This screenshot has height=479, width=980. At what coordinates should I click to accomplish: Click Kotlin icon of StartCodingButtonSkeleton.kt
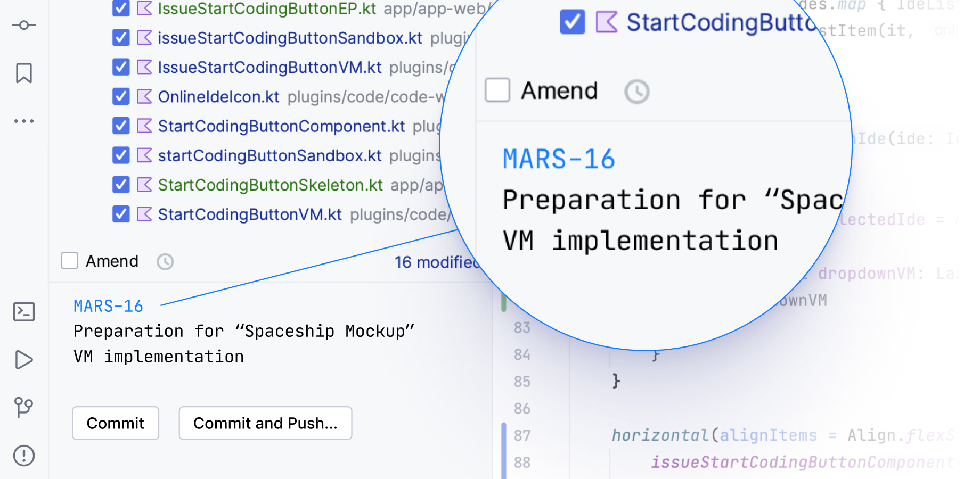tap(144, 185)
